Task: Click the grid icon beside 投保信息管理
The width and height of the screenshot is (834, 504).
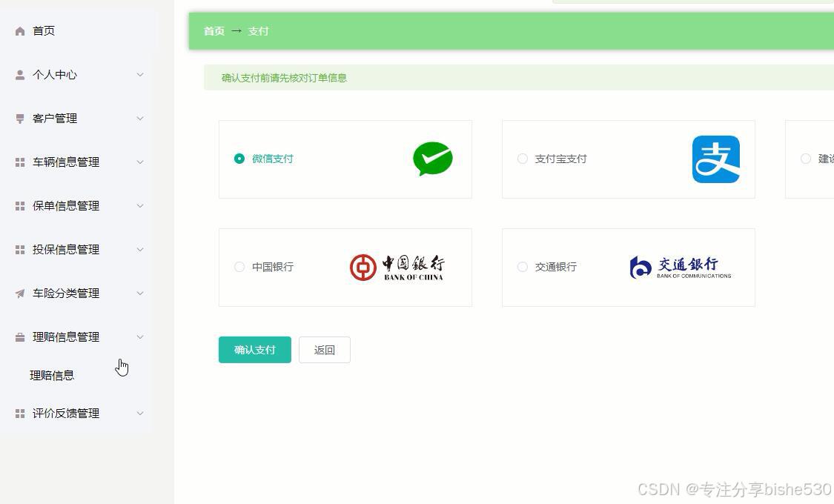Action: 20,249
